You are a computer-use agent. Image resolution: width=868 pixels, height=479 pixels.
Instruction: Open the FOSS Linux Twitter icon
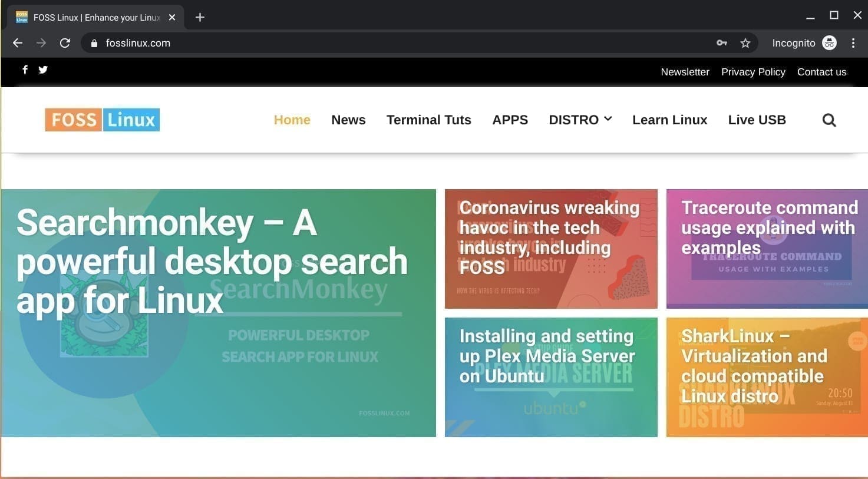[x=43, y=70]
